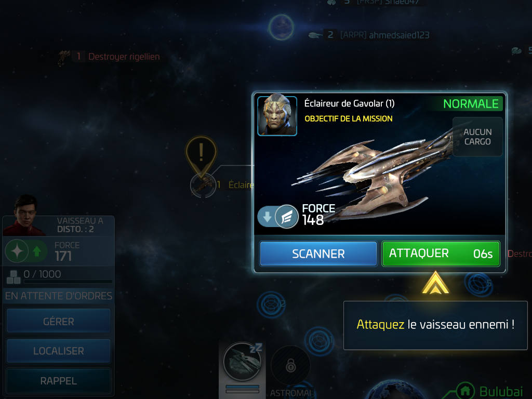The height and width of the screenshot is (399, 532).
Task: Tap the locked ship slot padlock icon
Action: (291, 365)
